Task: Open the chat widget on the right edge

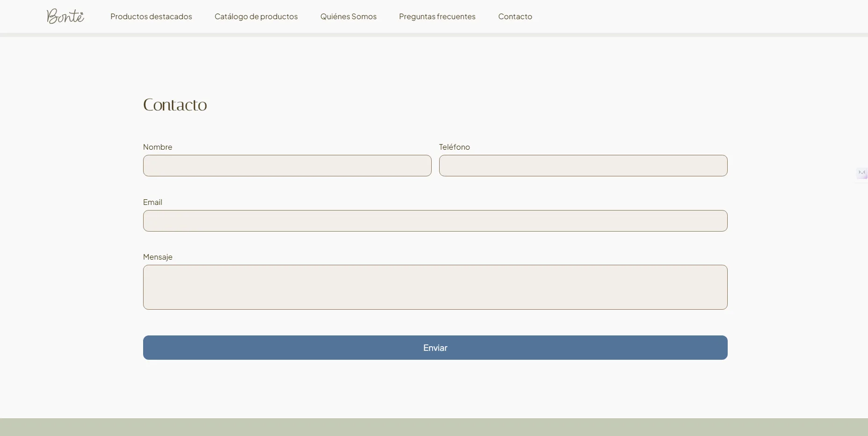Action: pyautogui.click(x=862, y=173)
